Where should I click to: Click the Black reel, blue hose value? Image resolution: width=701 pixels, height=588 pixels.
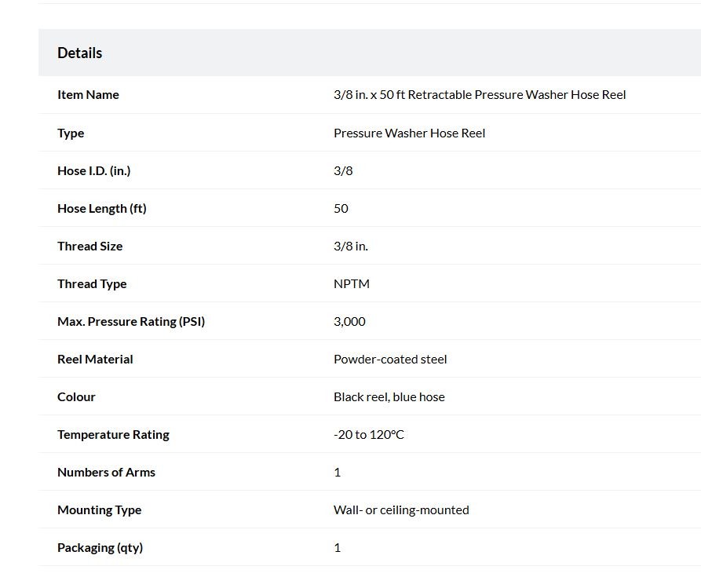pyautogui.click(x=389, y=397)
